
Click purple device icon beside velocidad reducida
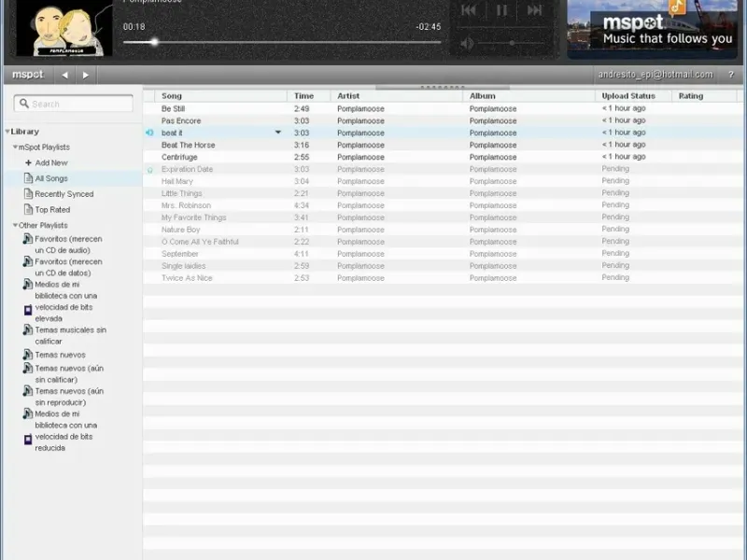[x=28, y=440]
